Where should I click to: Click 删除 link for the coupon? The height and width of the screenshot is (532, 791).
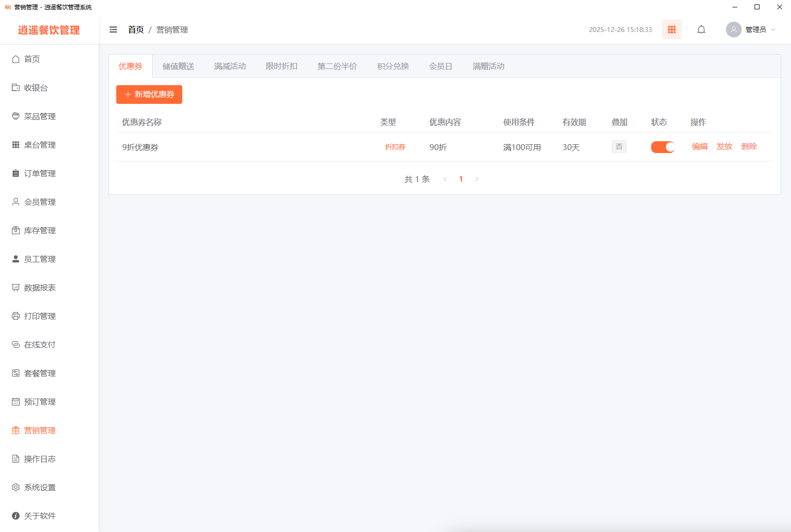click(x=749, y=146)
